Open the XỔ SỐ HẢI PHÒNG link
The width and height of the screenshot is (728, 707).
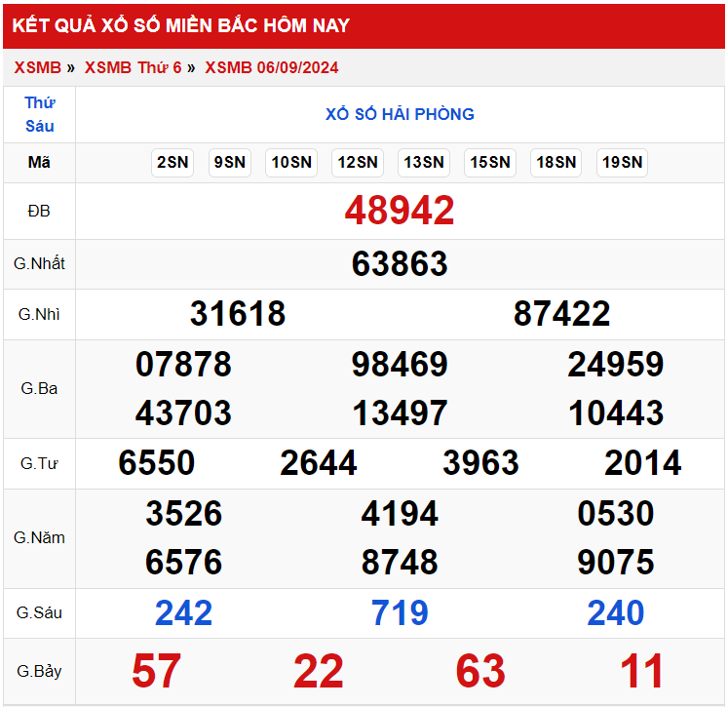coord(400,114)
